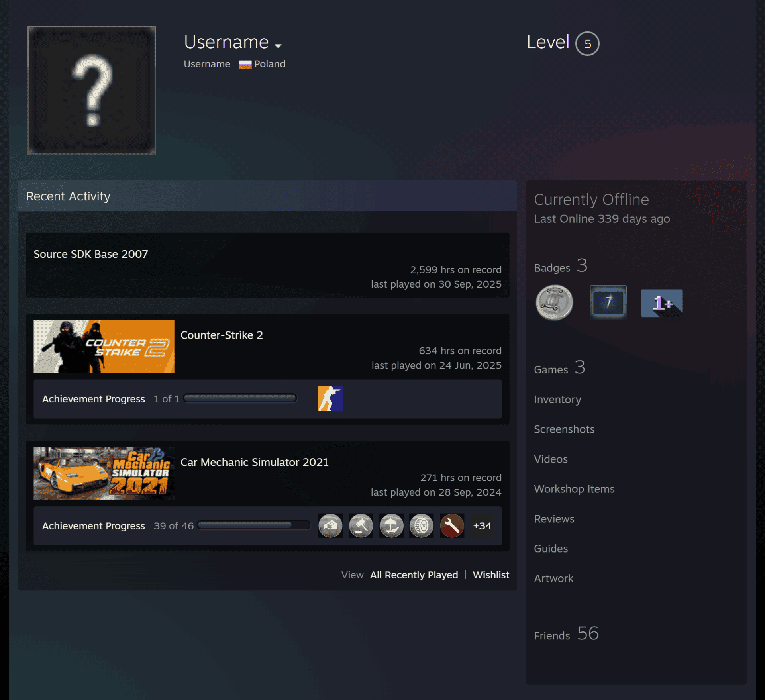Open the tire achievement icon
Viewport: 765px width, 700px height.
coord(422,525)
